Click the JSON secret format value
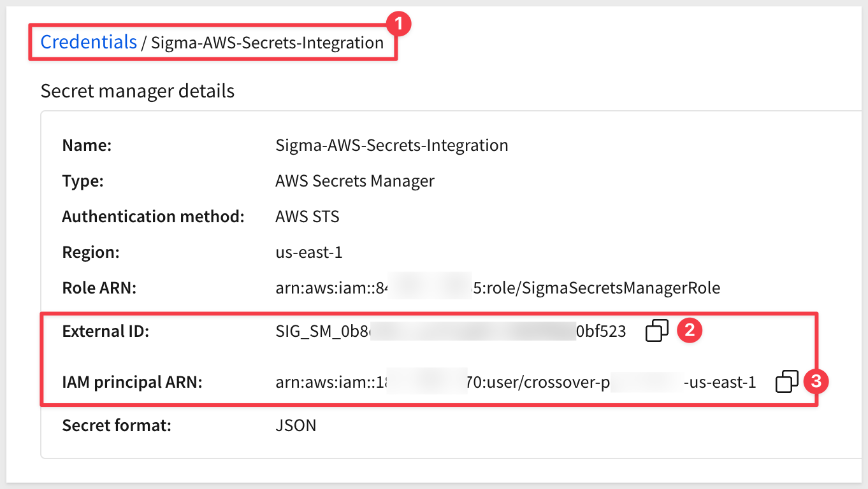This screenshot has width=868, height=489. coord(296,425)
